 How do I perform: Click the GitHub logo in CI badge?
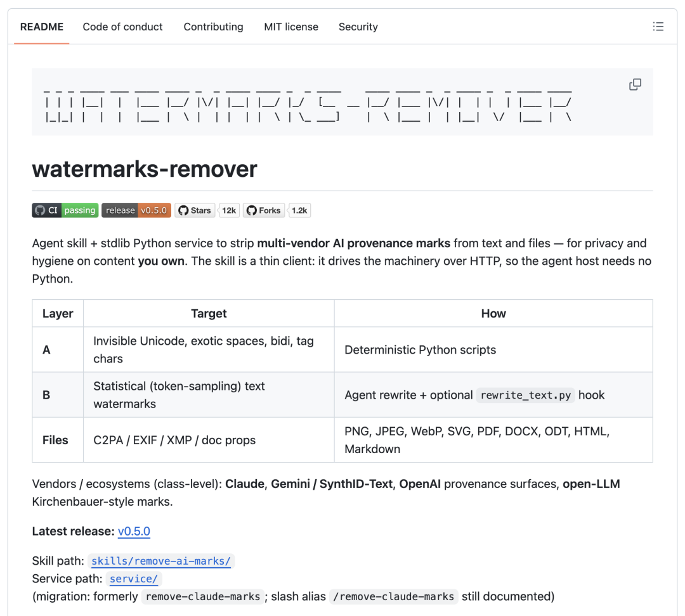40,210
